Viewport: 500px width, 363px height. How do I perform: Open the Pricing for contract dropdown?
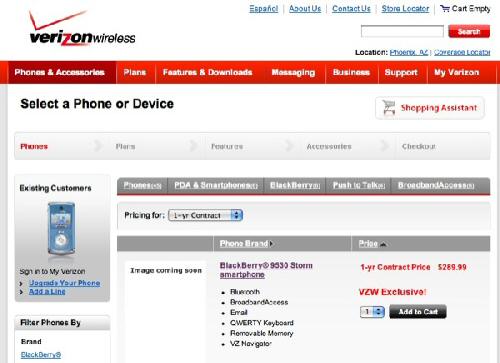coord(205,215)
